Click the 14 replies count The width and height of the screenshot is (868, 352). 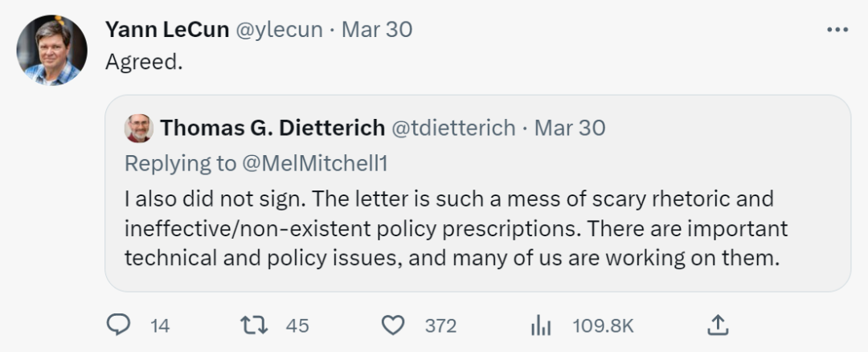160,325
